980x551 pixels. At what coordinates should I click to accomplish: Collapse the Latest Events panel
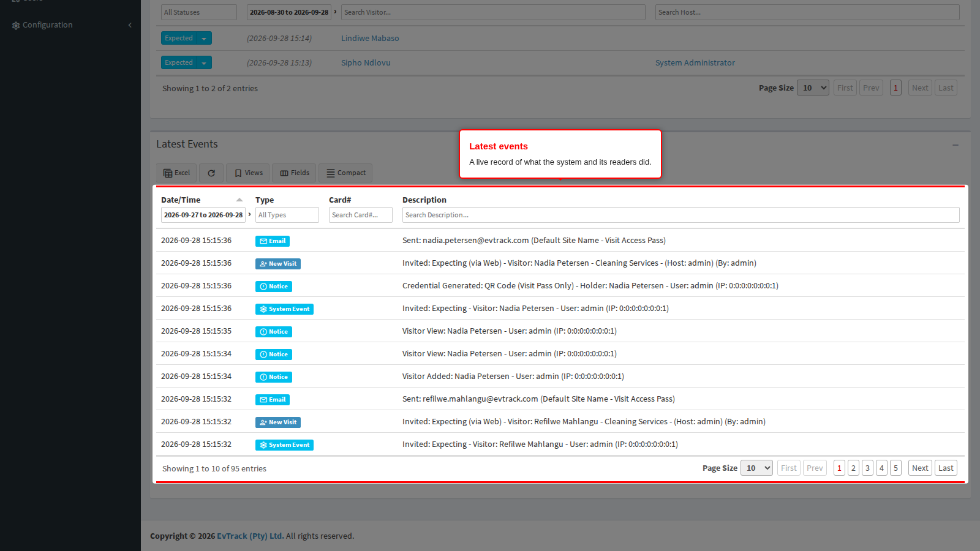click(x=956, y=145)
